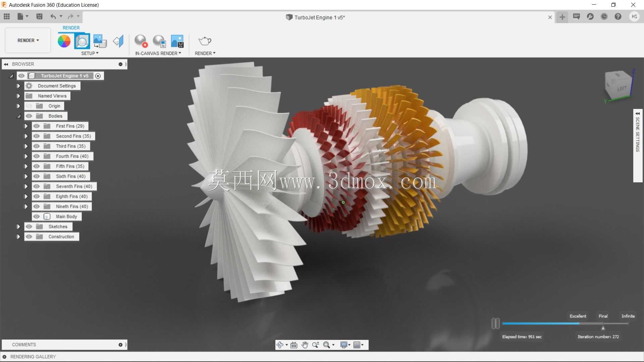Viewport: 644px width, 362px height.
Task: Open the notifications comment icon
Action: coord(576,16)
